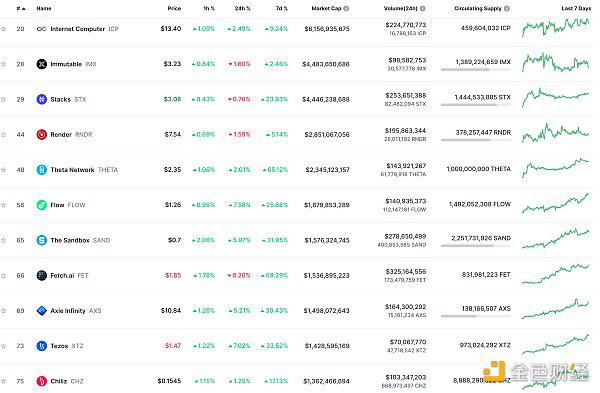Open the Axie Infinity AXS icon
This screenshot has width=600, height=393.
pyautogui.click(x=41, y=311)
